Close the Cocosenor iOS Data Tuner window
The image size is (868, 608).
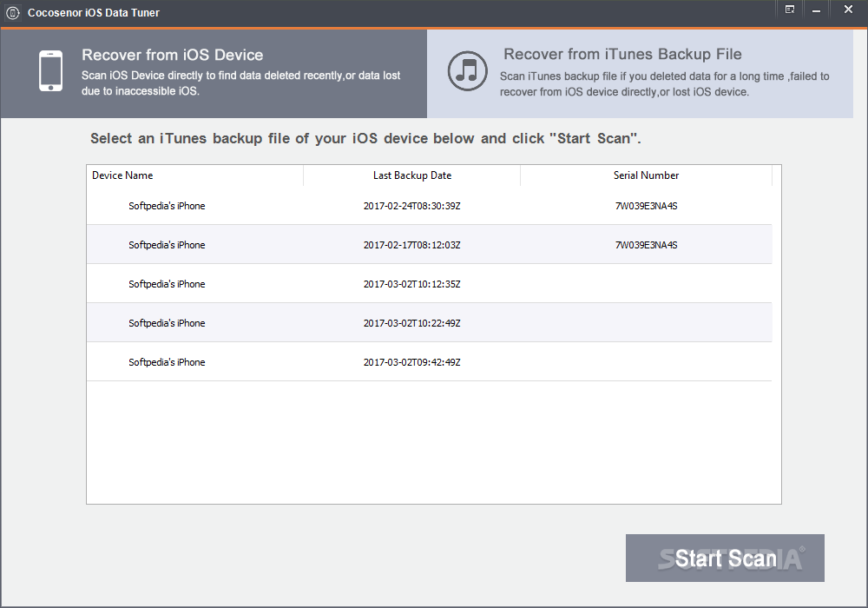click(848, 10)
